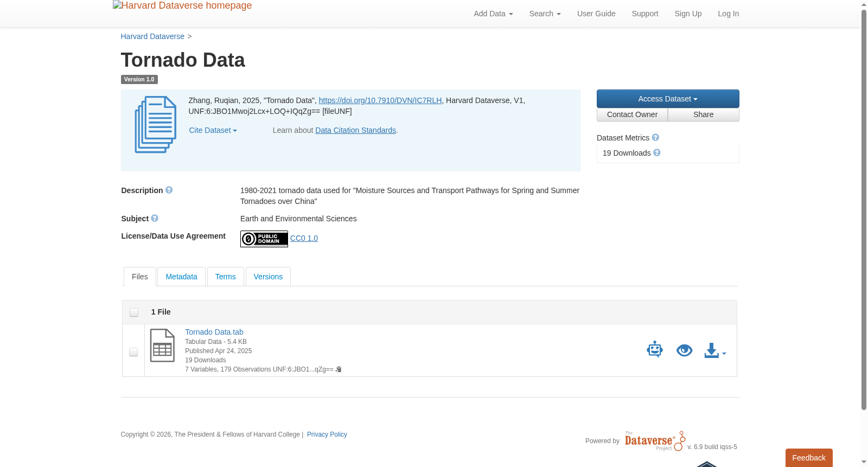868x467 pixels.
Task: Expand the Access Dataset dropdown
Action: tap(668, 99)
